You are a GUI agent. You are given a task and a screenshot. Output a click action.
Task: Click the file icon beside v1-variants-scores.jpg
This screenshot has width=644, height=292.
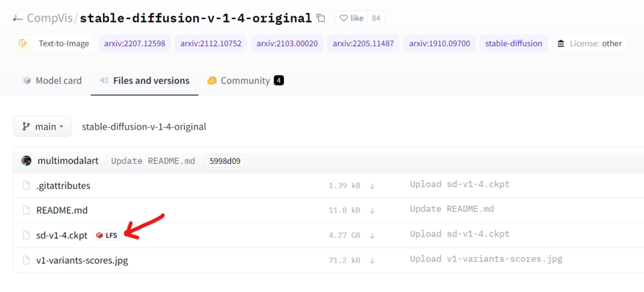26,260
